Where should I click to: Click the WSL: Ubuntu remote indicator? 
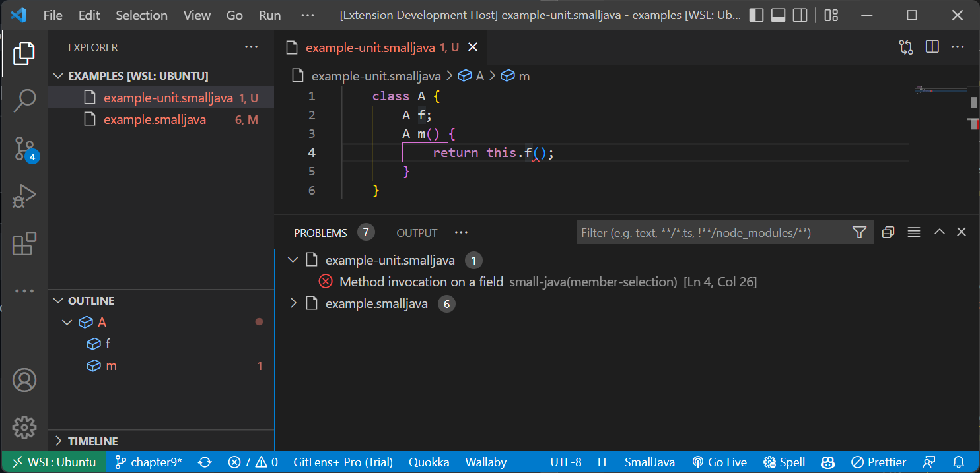point(54,462)
